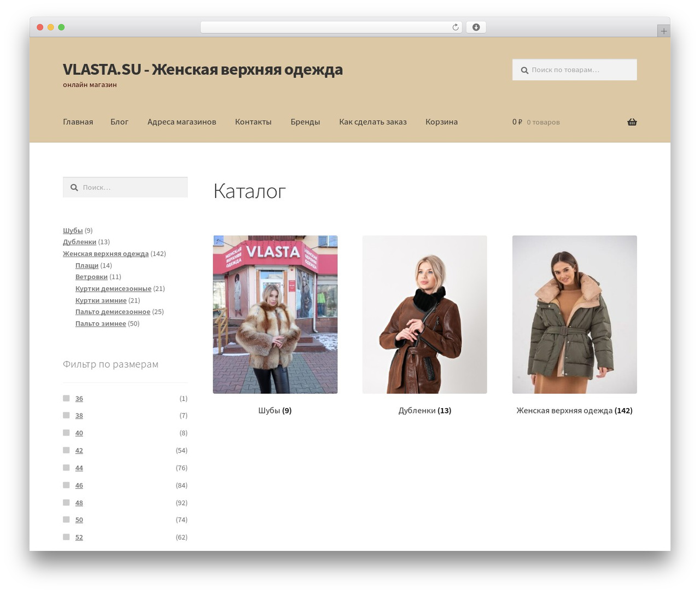Viewport: 700px width, 593px height.
Task: Open Дубленки category in sidebar list
Action: click(79, 242)
